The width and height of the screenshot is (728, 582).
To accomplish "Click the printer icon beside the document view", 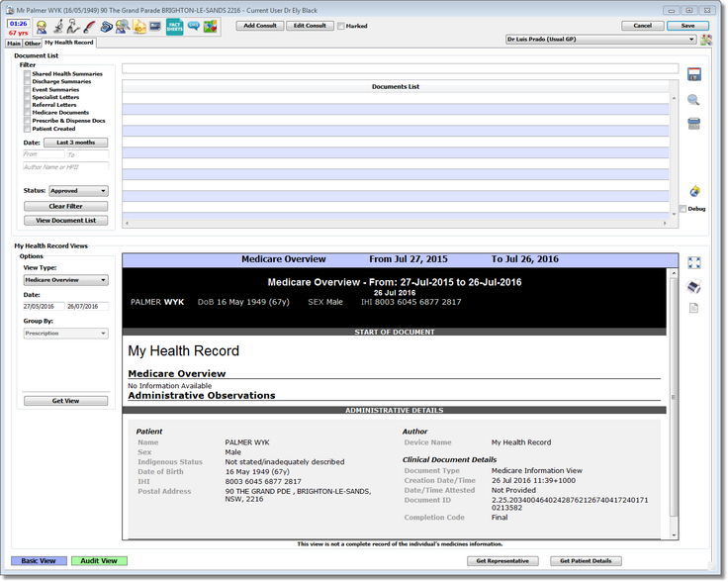I will (694, 287).
